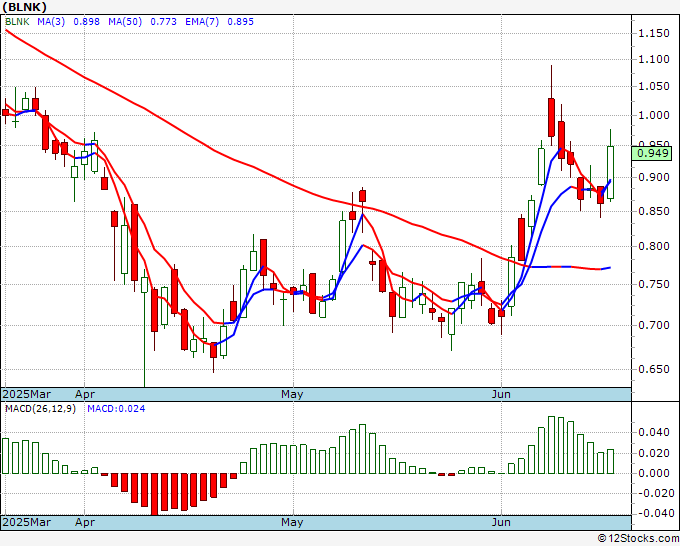Click the tallest red June candlestick near 1.03

pyautogui.click(x=551, y=118)
